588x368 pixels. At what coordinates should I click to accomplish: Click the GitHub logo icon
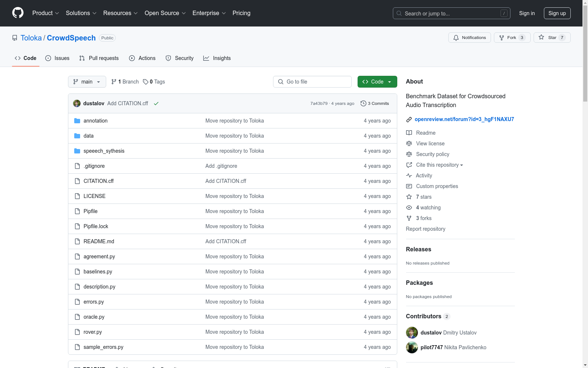click(18, 13)
